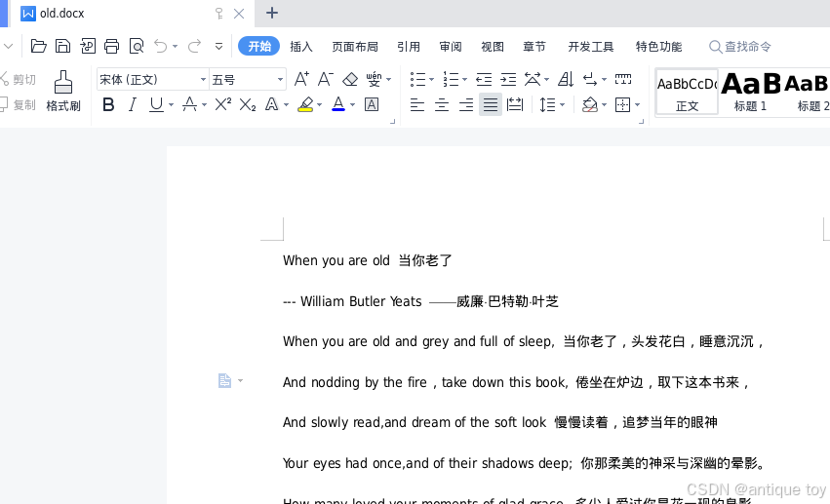Apply distributed alignment

tap(515, 104)
